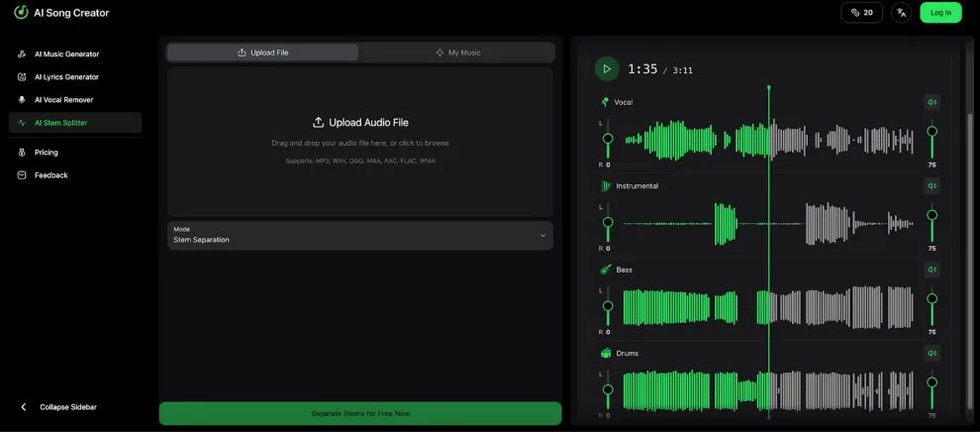Screen dimensions: 980x432
Task: Mute the Drums track speaker toggle
Action: click(931, 353)
